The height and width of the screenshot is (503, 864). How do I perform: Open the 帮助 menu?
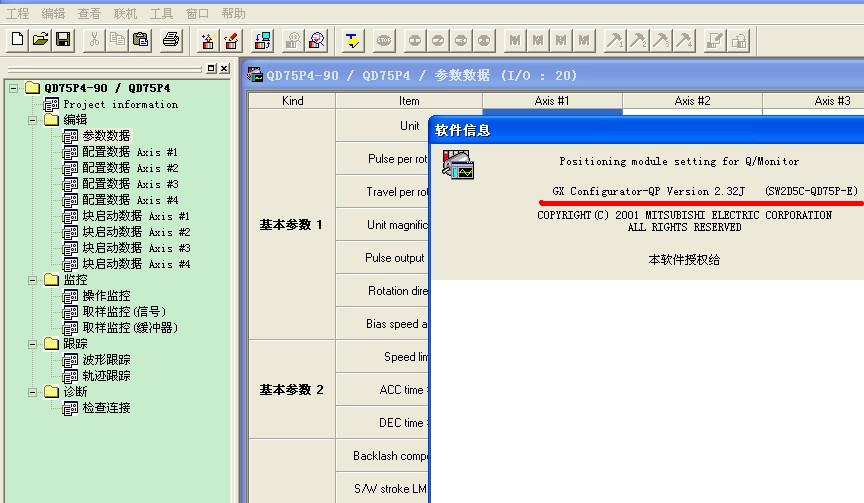233,13
